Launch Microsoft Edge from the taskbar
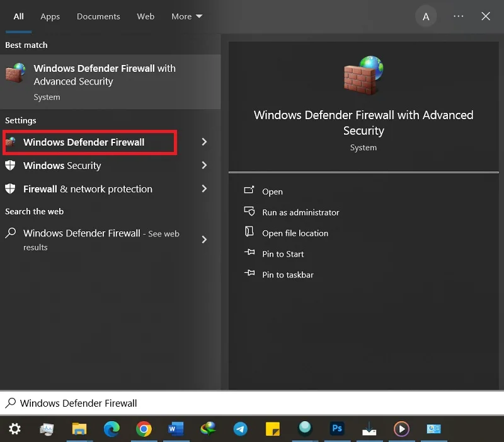504x442 pixels. 112,429
